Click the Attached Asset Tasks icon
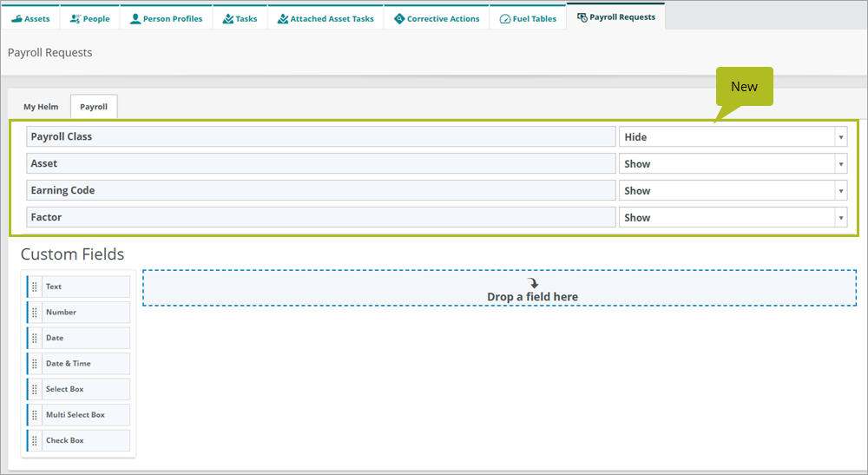The width and height of the screenshot is (868, 475). tap(282, 19)
